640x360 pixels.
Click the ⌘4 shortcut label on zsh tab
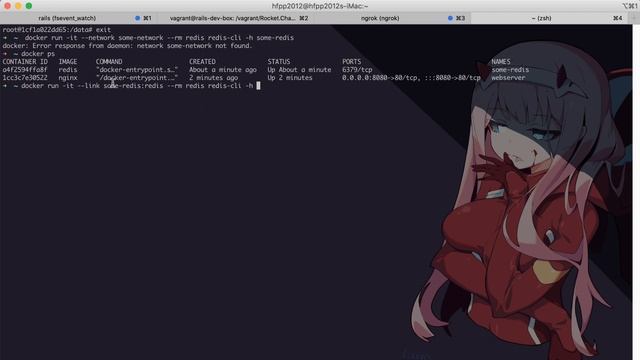coord(618,18)
